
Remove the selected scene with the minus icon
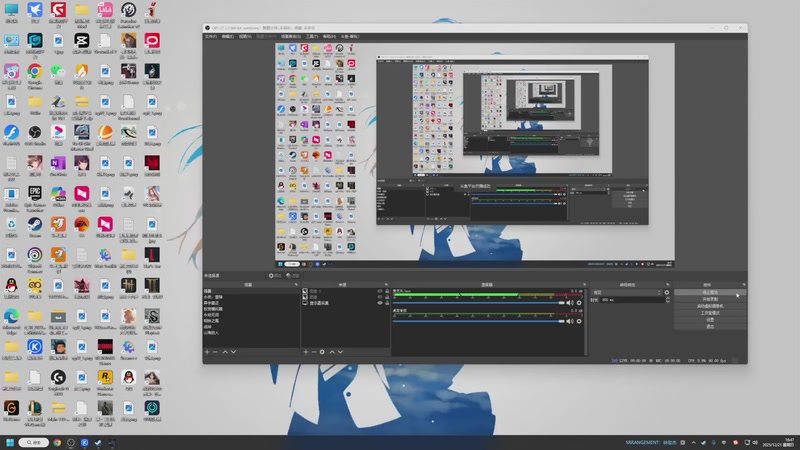click(x=215, y=352)
